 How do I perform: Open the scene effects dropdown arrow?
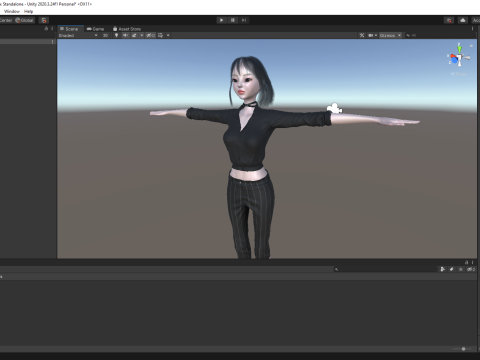click(x=142, y=35)
